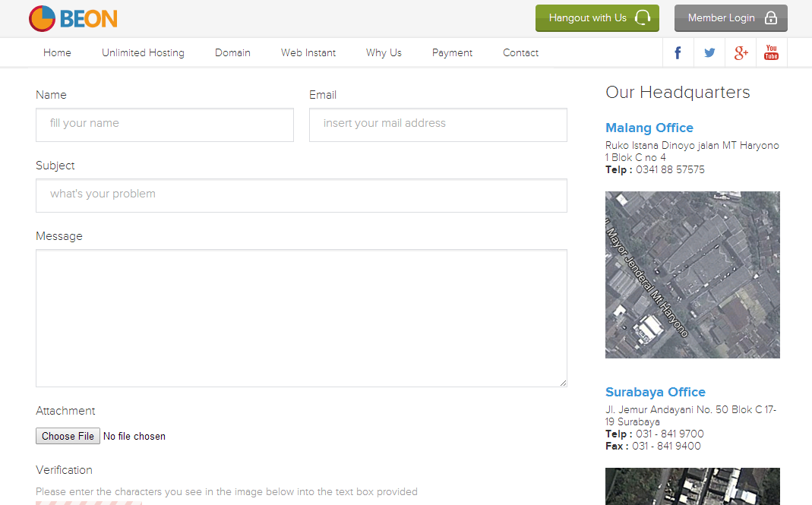Viewport: 812px width, 505px height.
Task: Focus the Name input field
Action: [x=165, y=125]
